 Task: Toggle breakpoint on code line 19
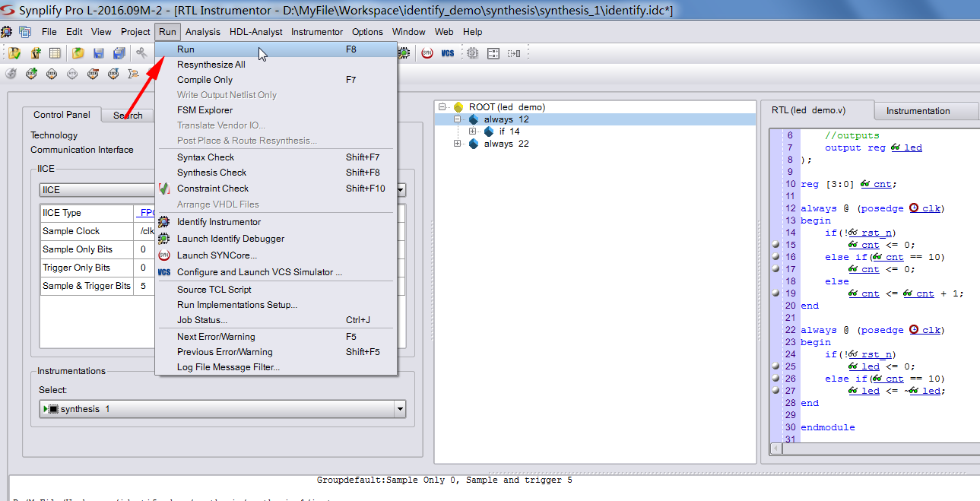click(775, 293)
